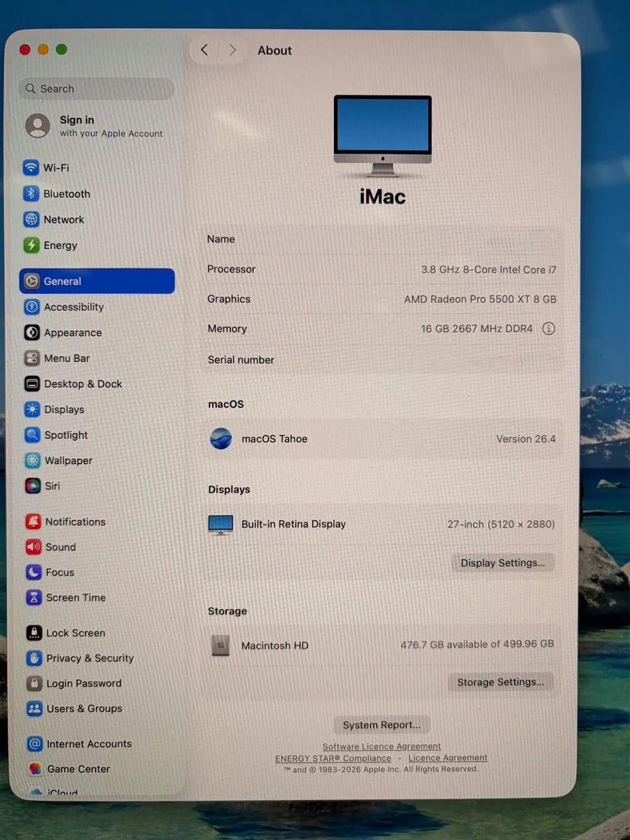The height and width of the screenshot is (840, 630).
Task: Click the user avatar beside Sign in
Action: pyautogui.click(x=38, y=126)
